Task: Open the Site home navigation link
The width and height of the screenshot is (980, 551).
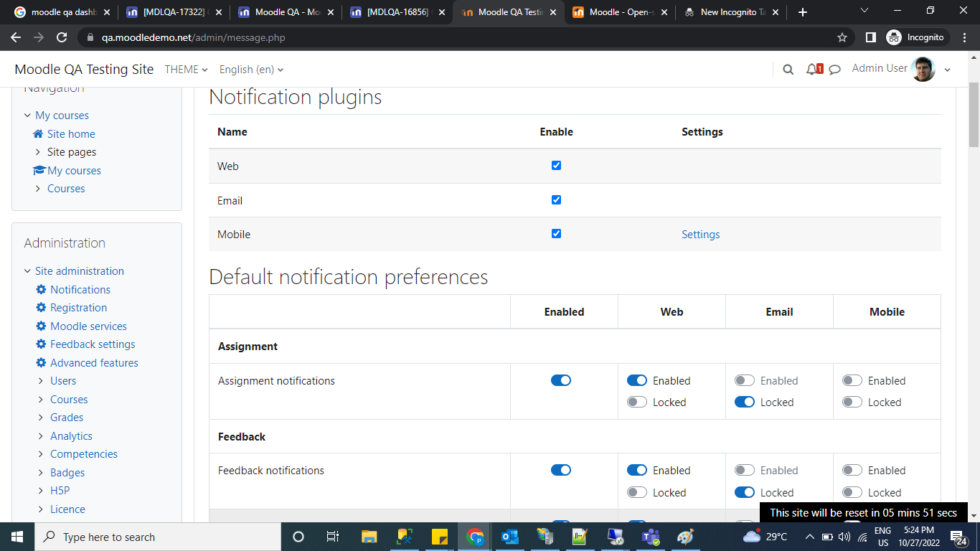Action: (71, 133)
